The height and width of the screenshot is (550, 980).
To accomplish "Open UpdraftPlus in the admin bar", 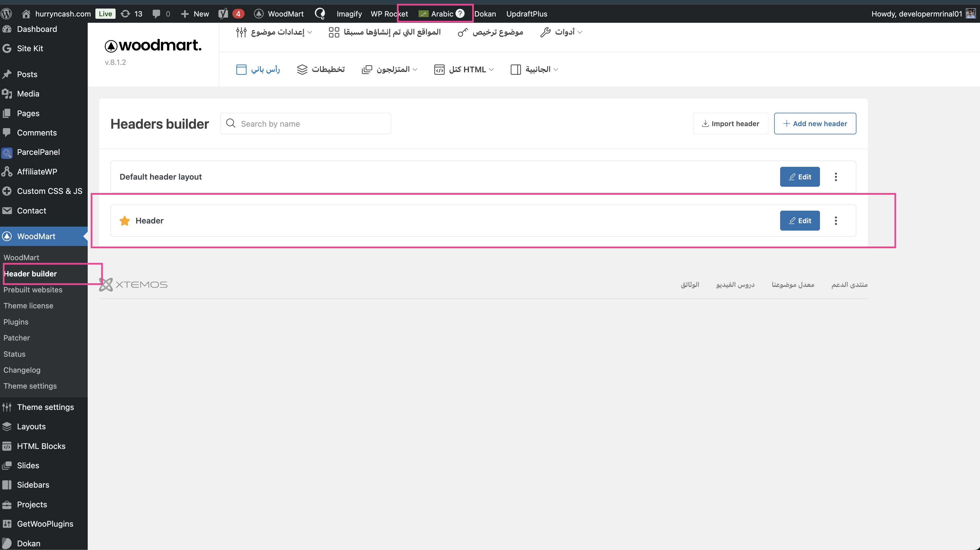I will click(526, 14).
